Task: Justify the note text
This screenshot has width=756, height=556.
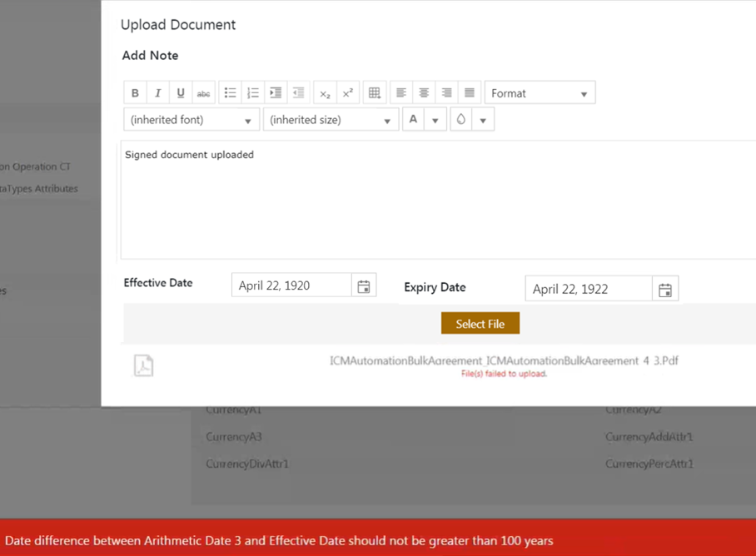Action: tap(470, 93)
